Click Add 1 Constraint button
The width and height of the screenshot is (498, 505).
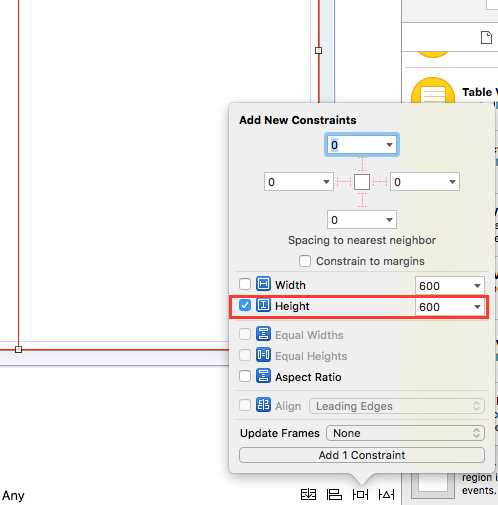click(362, 455)
